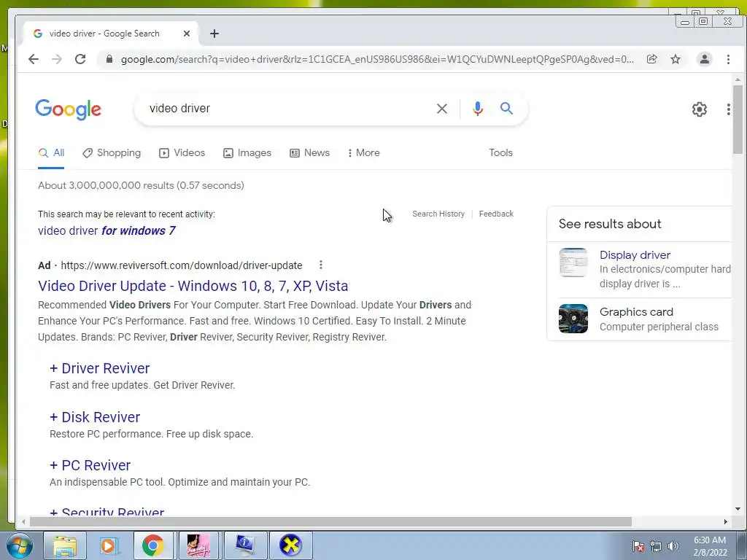Open the DirectX diagnostic taskbar icon

(x=290, y=545)
